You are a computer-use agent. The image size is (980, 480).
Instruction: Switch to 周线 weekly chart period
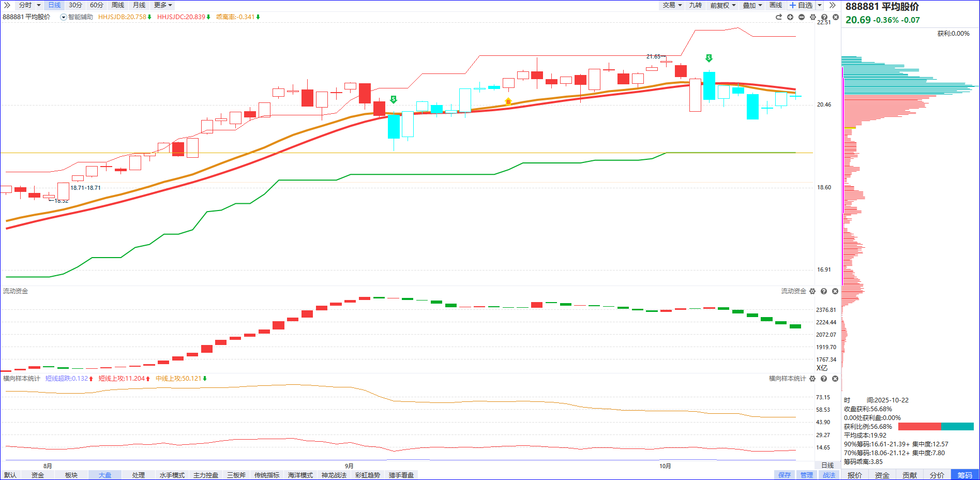118,5
